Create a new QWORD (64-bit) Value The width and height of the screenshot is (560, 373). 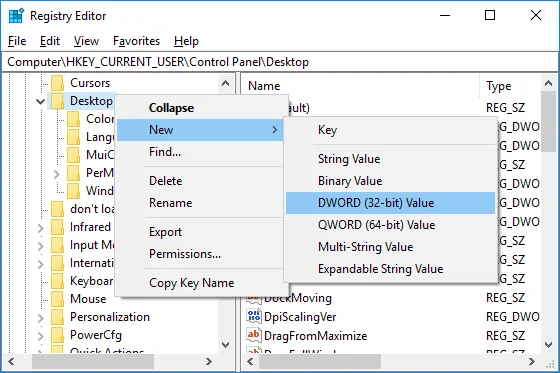point(390,225)
